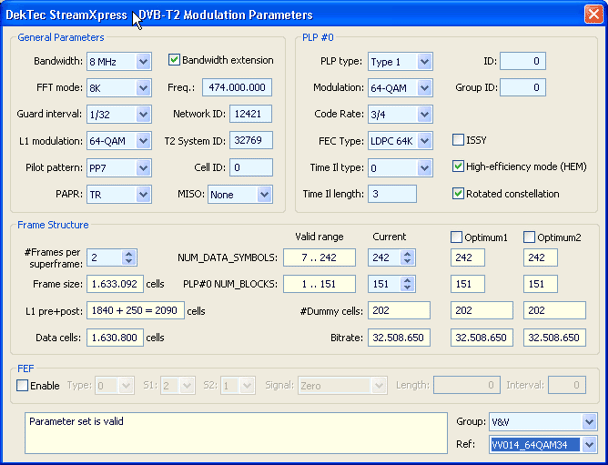Increase PLP#0 NUM_BLOCKS Current value
The image size is (608, 465).
click(x=407, y=280)
